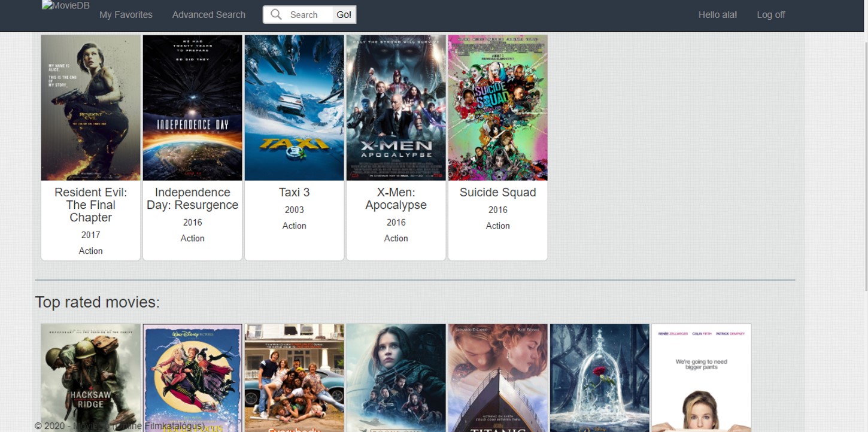Click year 2003 under Taxi 3

pyautogui.click(x=295, y=210)
